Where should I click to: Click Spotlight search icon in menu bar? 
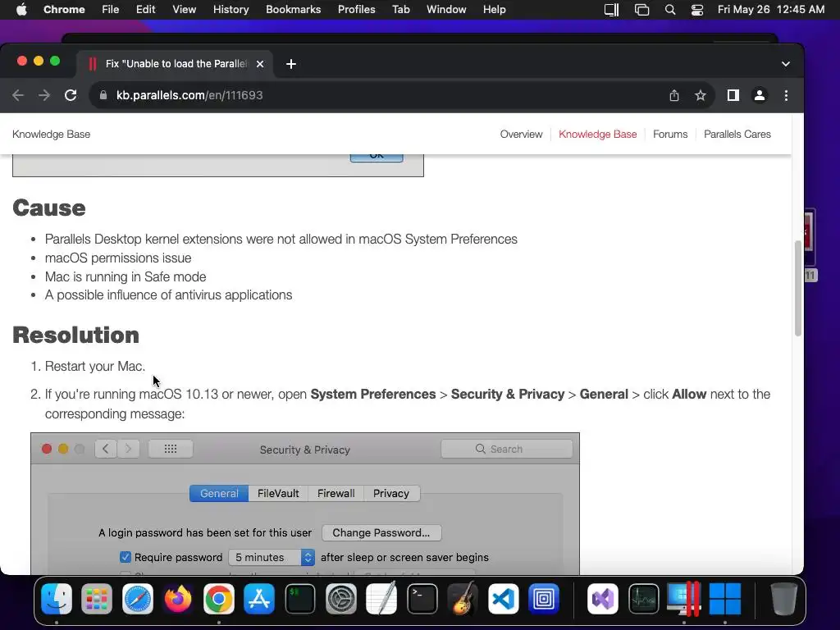(669, 10)
